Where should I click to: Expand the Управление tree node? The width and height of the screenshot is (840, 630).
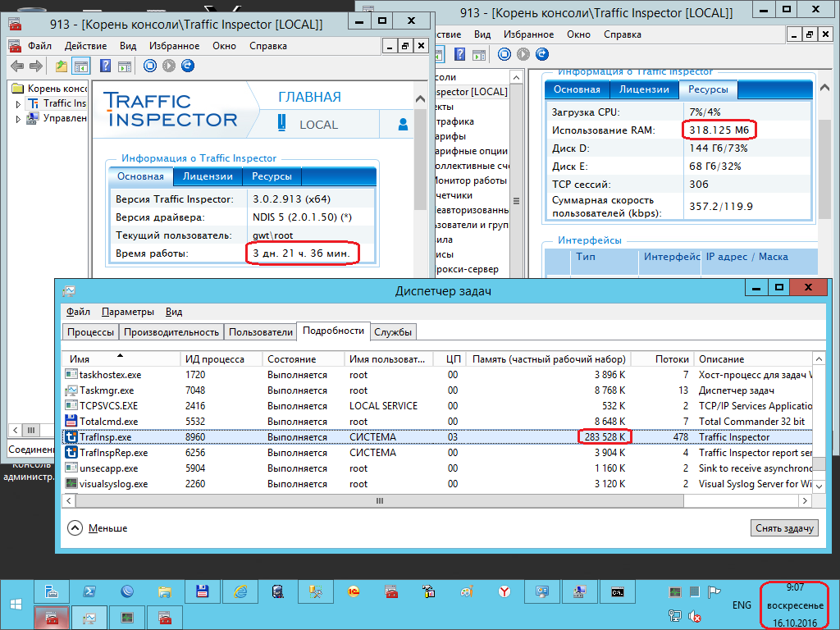pos(18,118)
